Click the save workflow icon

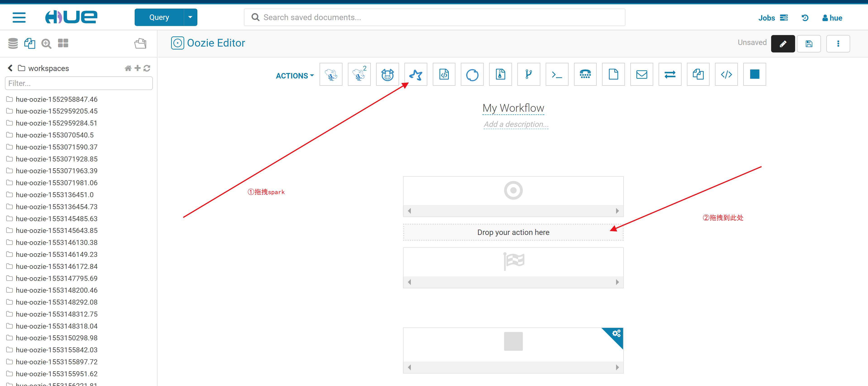click(809, 44)
